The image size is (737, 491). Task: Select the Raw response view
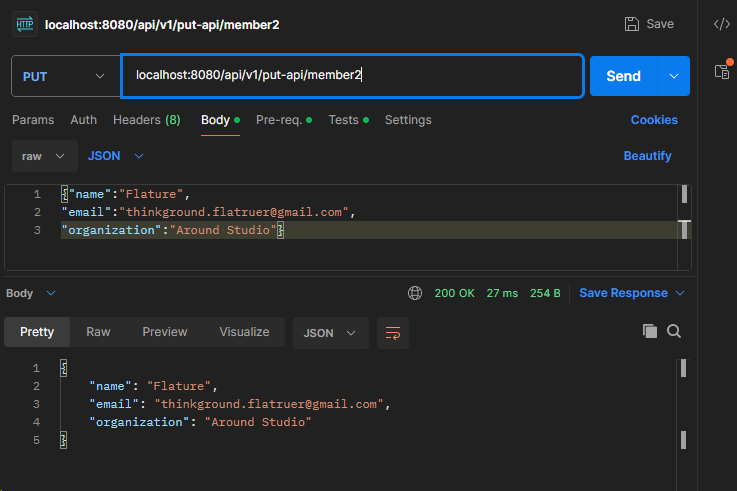click(98, 332)
